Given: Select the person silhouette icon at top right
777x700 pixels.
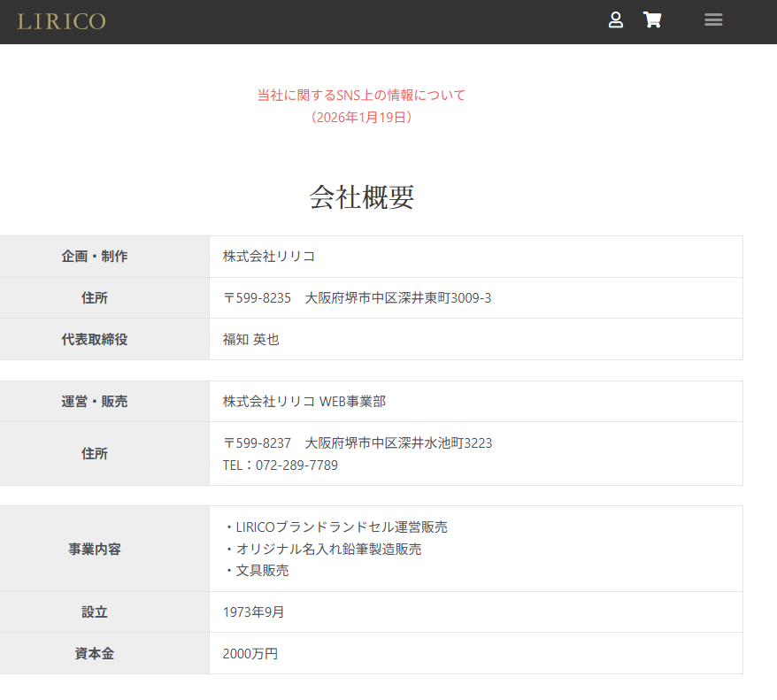Looking at the screenshot, I should click(x=616, y=19).
